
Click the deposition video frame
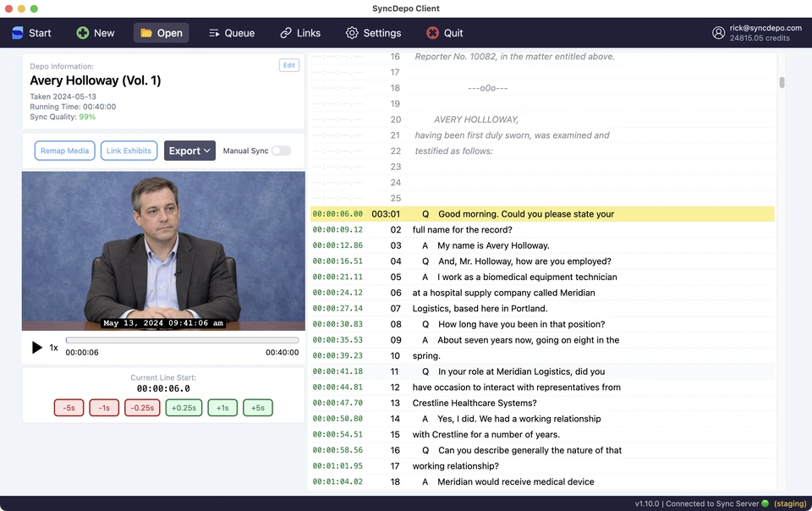coord(163,251)
